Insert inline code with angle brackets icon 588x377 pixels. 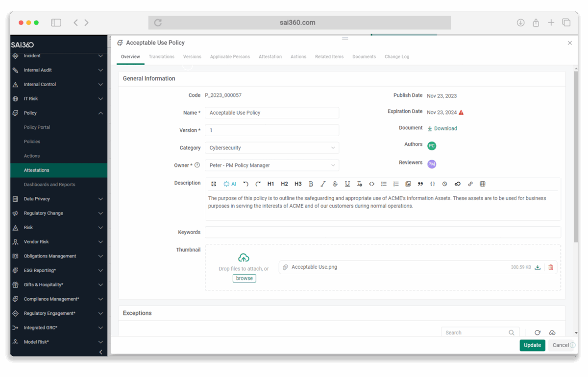pyautogui.click(x=371, y=184)
